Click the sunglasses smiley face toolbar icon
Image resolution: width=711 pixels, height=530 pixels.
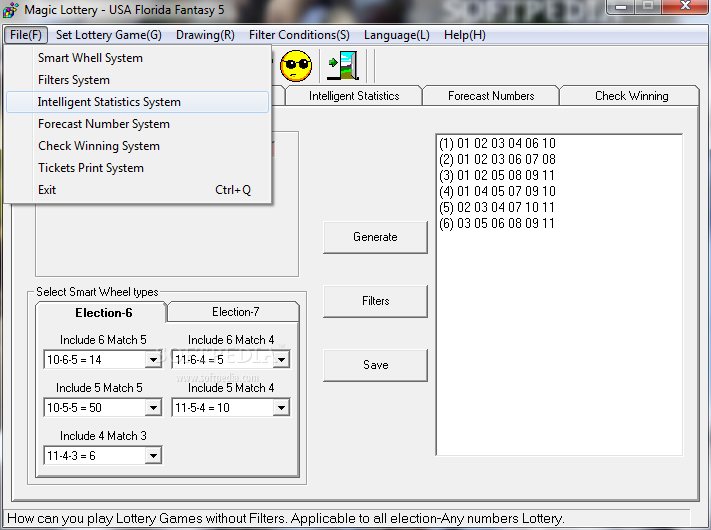(x=296, y=66)
